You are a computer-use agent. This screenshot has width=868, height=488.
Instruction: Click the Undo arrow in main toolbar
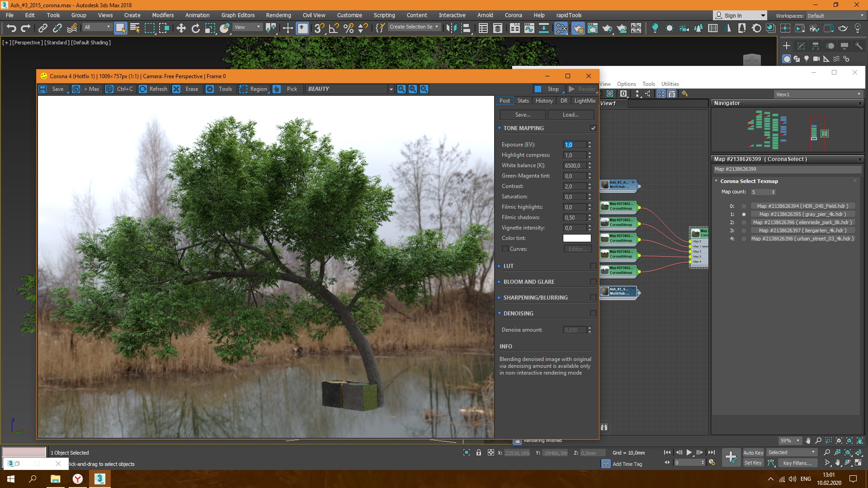point(11,28)
